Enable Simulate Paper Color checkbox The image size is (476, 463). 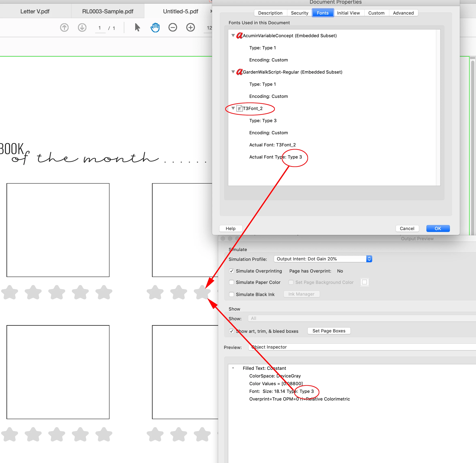(232, 282)
